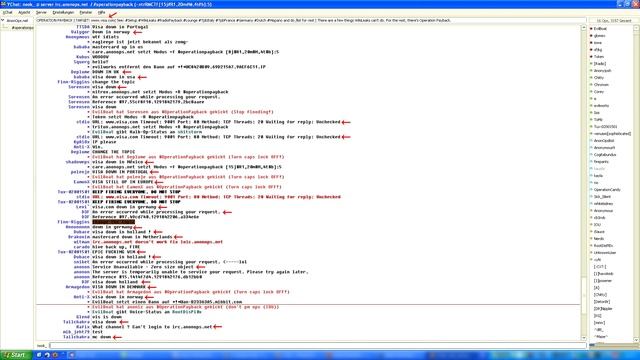Open the Einstellungen menu
This screenshot has height=360, width=640.
(63, 13)
